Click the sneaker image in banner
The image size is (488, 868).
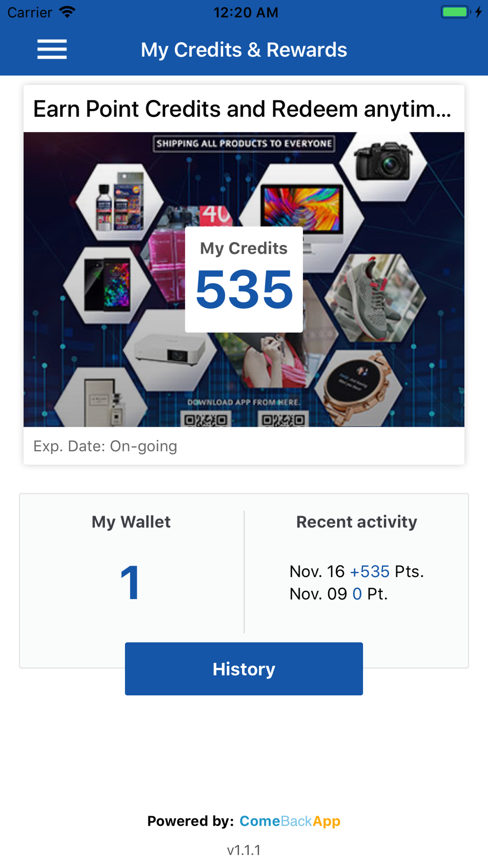(x=373, y=297)
